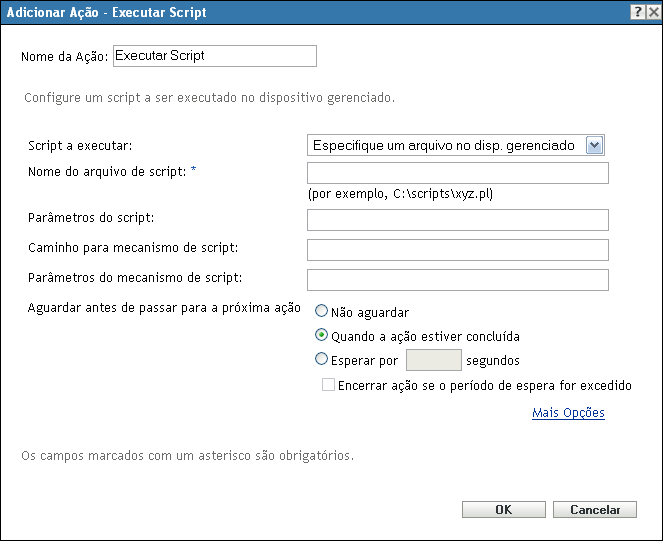
Task: Click the dropdown arrow beside Especifique um arquivo
Action: (x=595, y=146)
